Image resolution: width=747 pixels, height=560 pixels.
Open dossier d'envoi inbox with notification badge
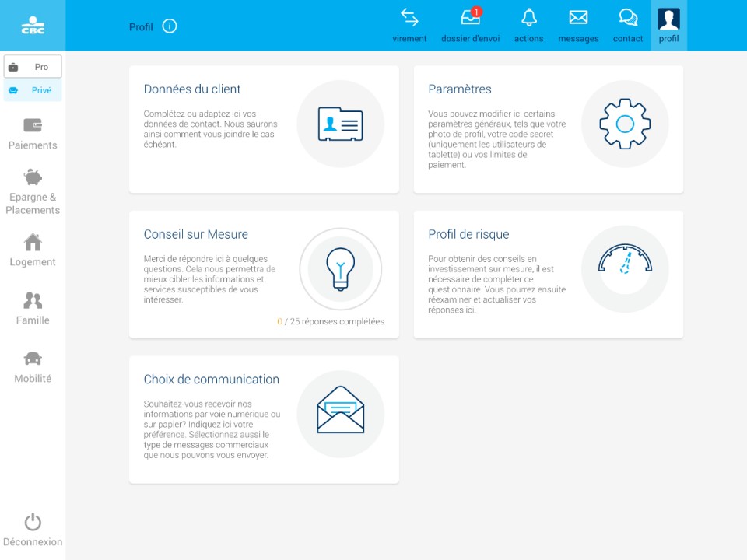470,25
